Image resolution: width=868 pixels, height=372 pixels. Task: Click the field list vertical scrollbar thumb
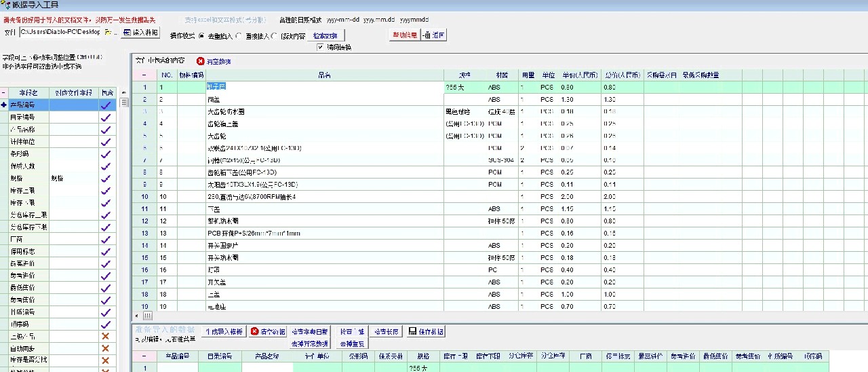(124, 103)
